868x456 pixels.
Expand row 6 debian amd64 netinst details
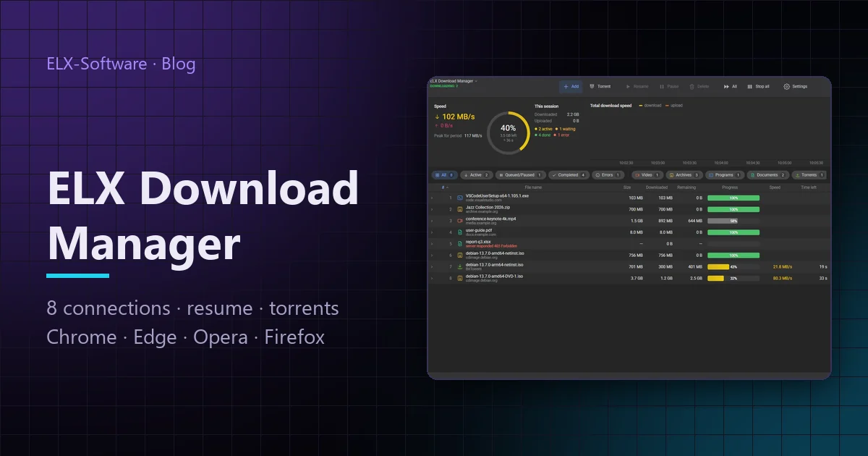pos(433,255)
